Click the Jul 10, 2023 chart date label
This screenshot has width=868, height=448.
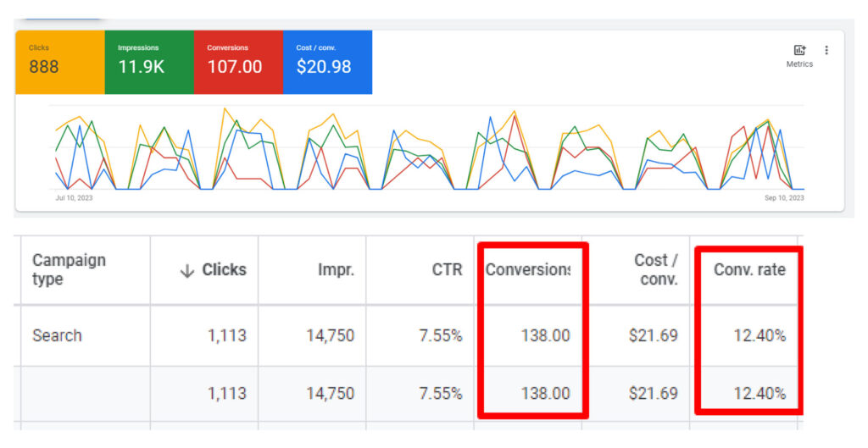tap(74, 198)
